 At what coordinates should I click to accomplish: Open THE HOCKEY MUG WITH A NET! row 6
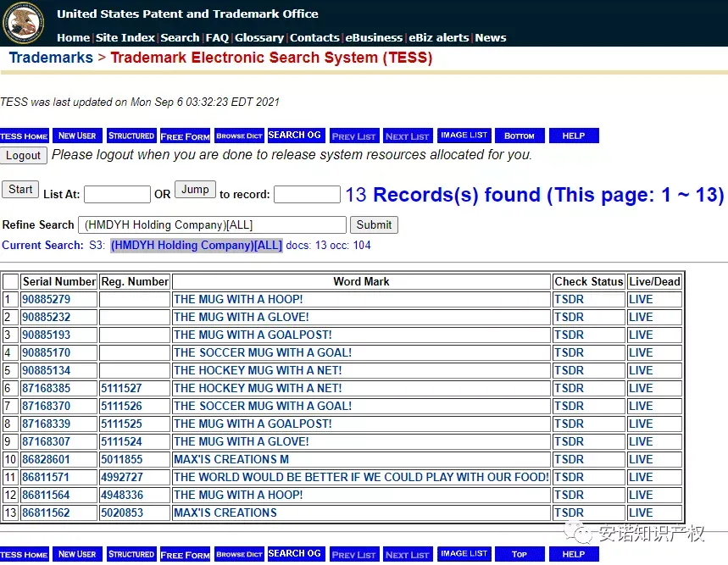258,388
